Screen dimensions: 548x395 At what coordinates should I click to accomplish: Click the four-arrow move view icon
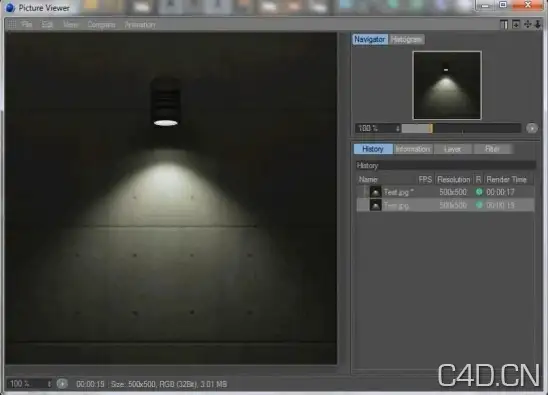pyautogui.click(x=527, y=24)
